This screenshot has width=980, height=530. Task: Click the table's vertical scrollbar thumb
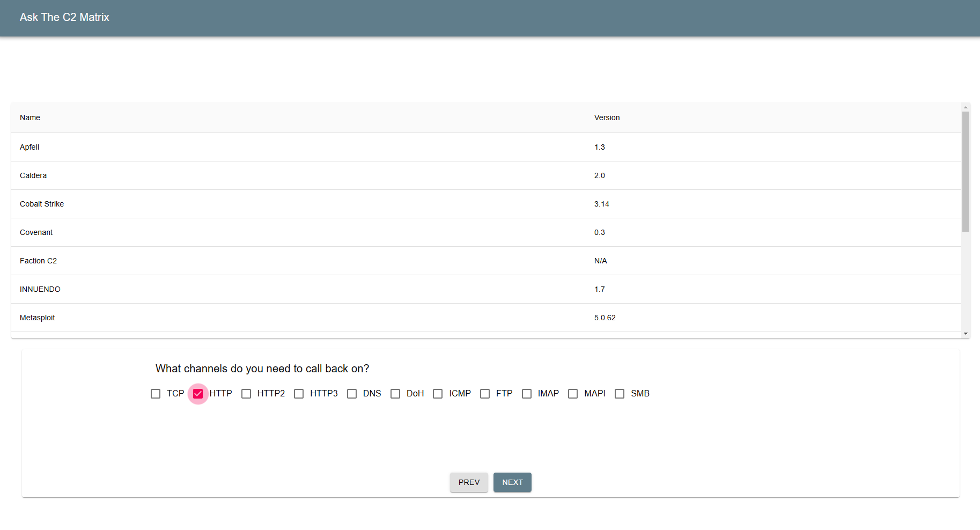(x=966, y=172)
